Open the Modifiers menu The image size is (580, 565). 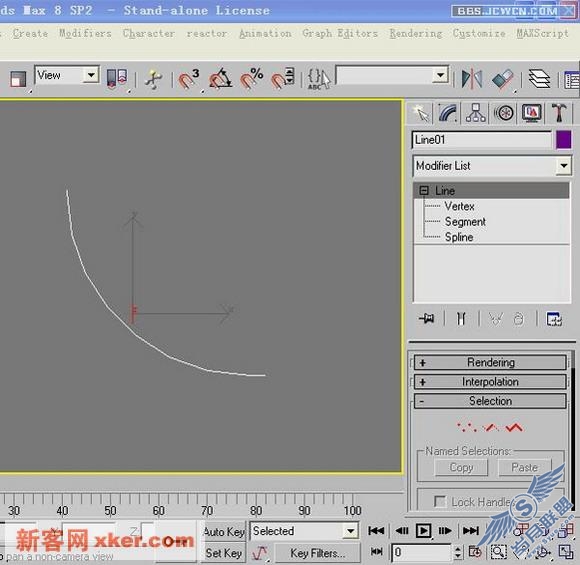[x=85, y=33]
